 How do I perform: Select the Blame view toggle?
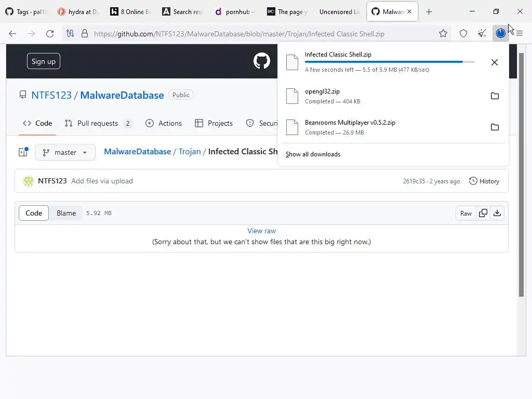click(66, 213)
